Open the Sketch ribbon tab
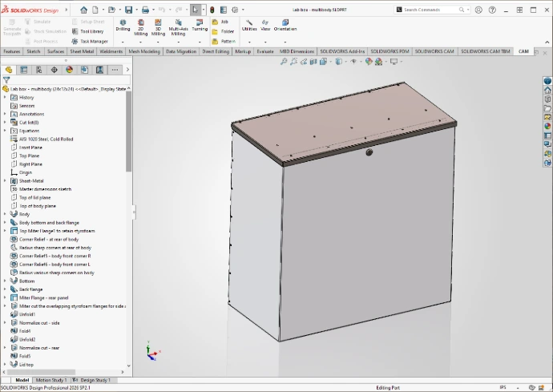Screen dimensions: 553x392 34,51
